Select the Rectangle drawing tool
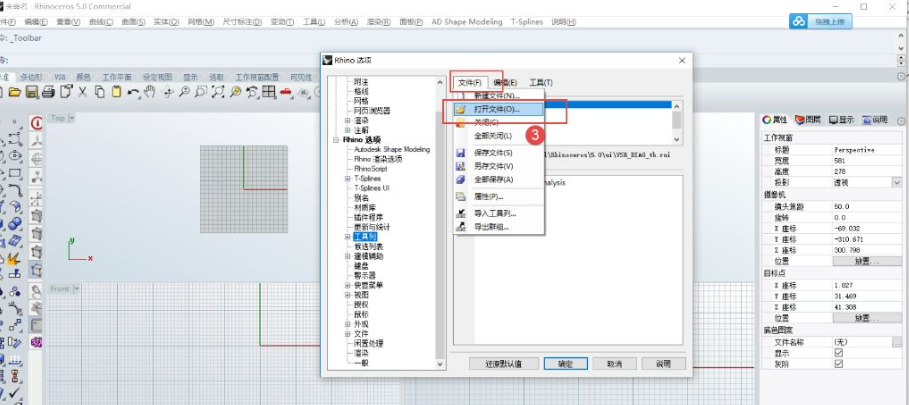Image resolution: width=909 pixels, height=405 pixels. (15, 173)
